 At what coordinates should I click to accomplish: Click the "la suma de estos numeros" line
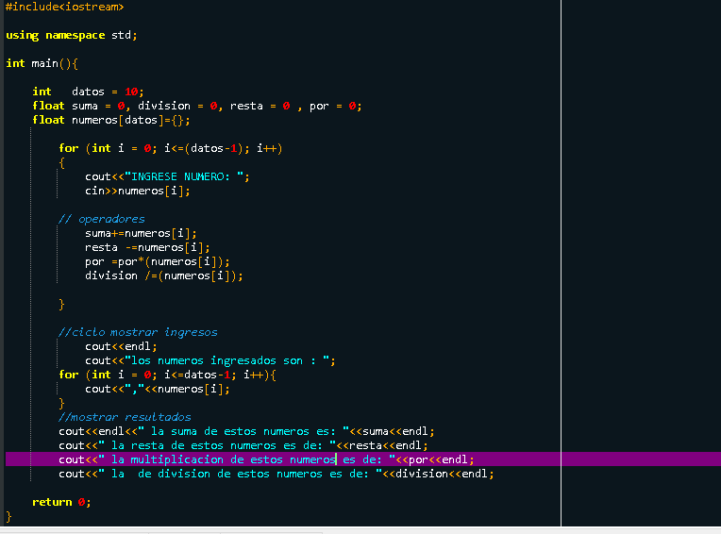246,431
